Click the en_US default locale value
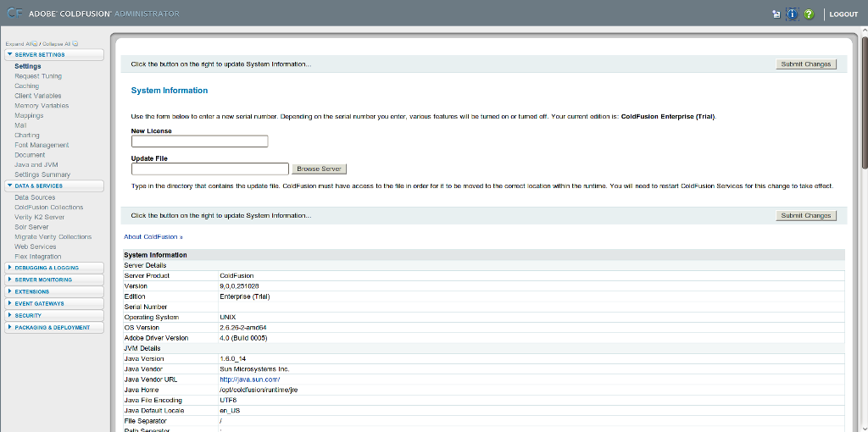 point(230,411)
